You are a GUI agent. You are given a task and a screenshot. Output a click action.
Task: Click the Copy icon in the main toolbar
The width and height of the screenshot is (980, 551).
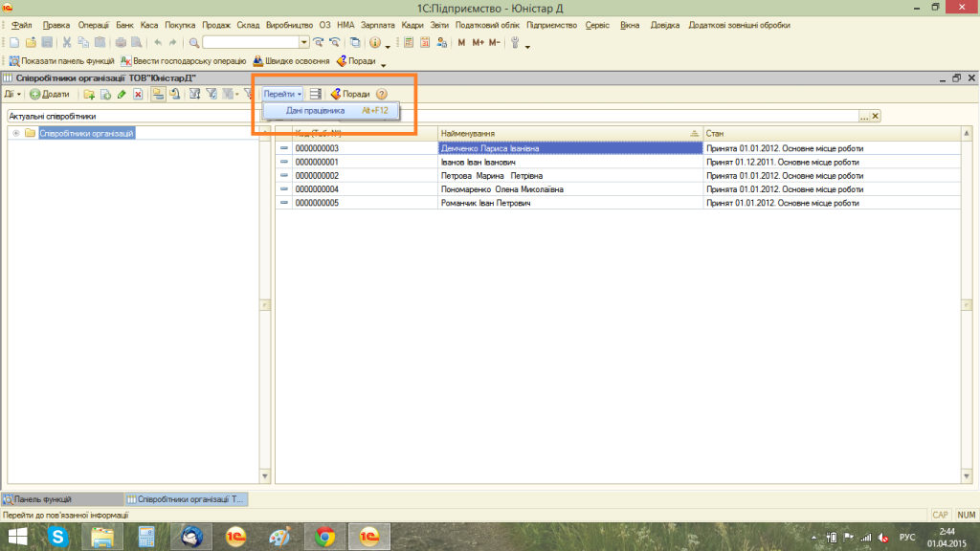pyautogui.click(x=83, y=42)
